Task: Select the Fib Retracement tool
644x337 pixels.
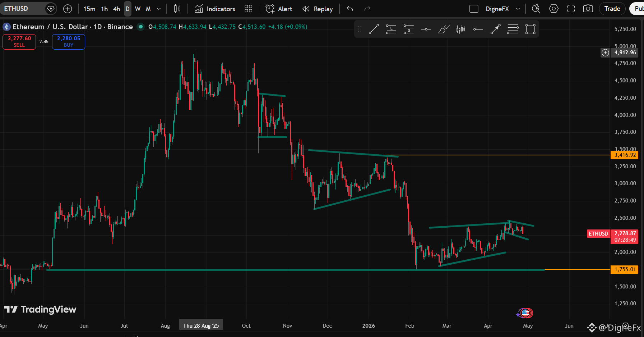Action: point(513,29)
